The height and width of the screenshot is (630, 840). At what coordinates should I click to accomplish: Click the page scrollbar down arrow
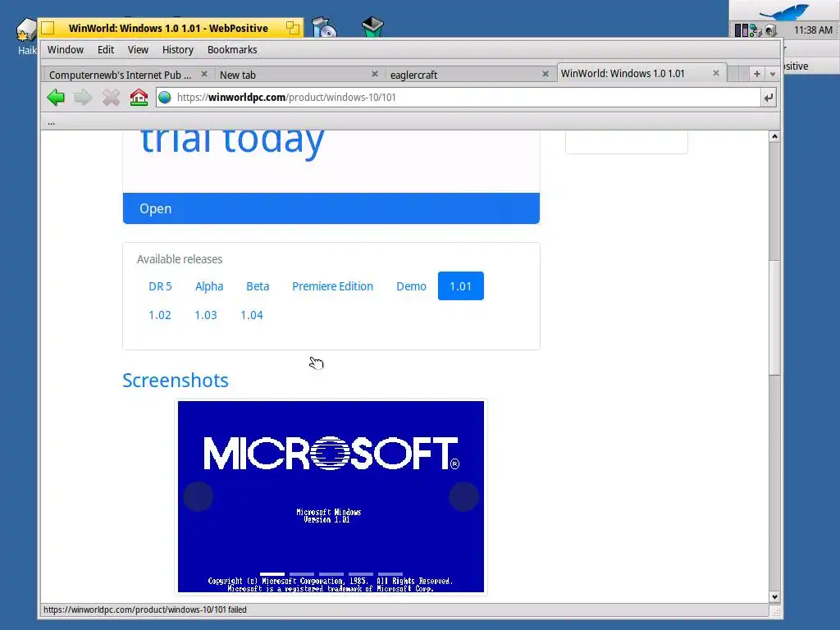click(774, 596)
